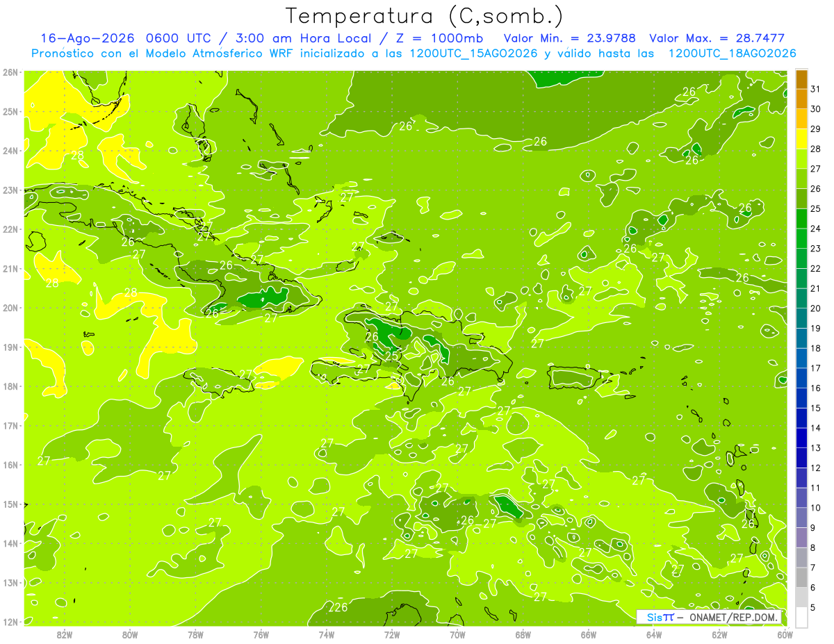
Task: Click the "226" contour label near bottom edge
Action: point(338,607)
